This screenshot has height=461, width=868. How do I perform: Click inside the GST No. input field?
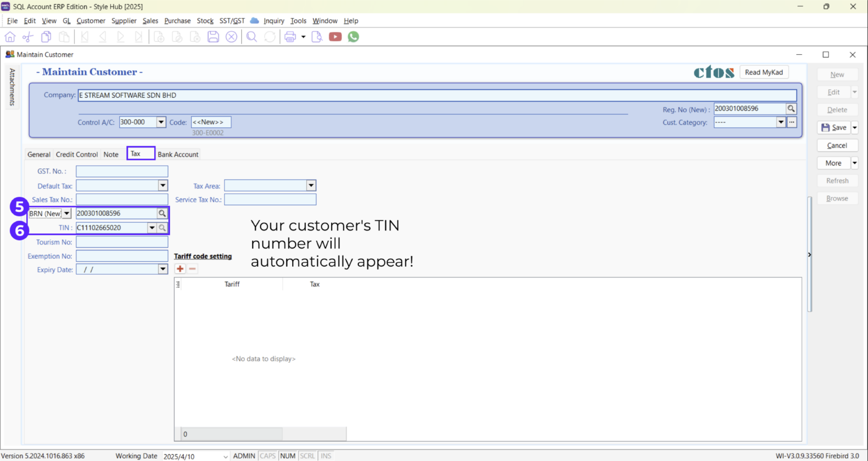(x=121, y=171)
